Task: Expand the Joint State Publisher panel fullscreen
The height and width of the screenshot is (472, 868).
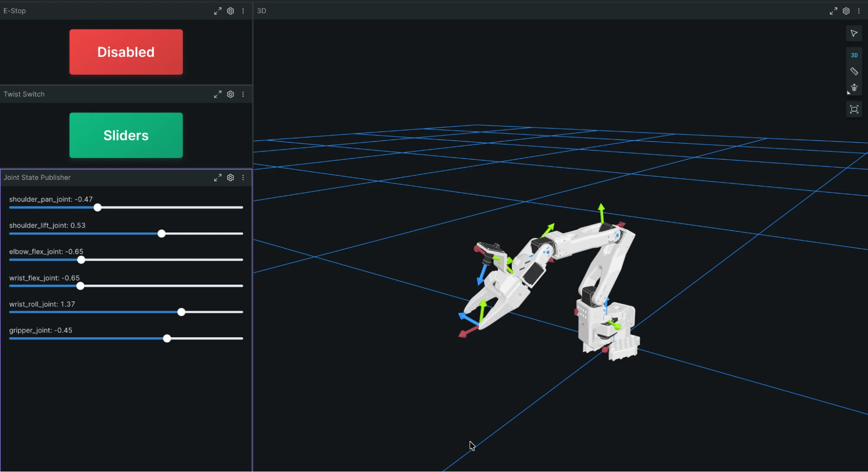Action: [218, 178]
